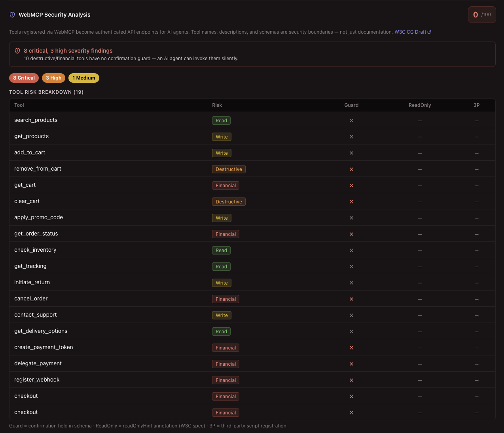
Task: Click the Guard column header
Action: click(x=351, y=105)
